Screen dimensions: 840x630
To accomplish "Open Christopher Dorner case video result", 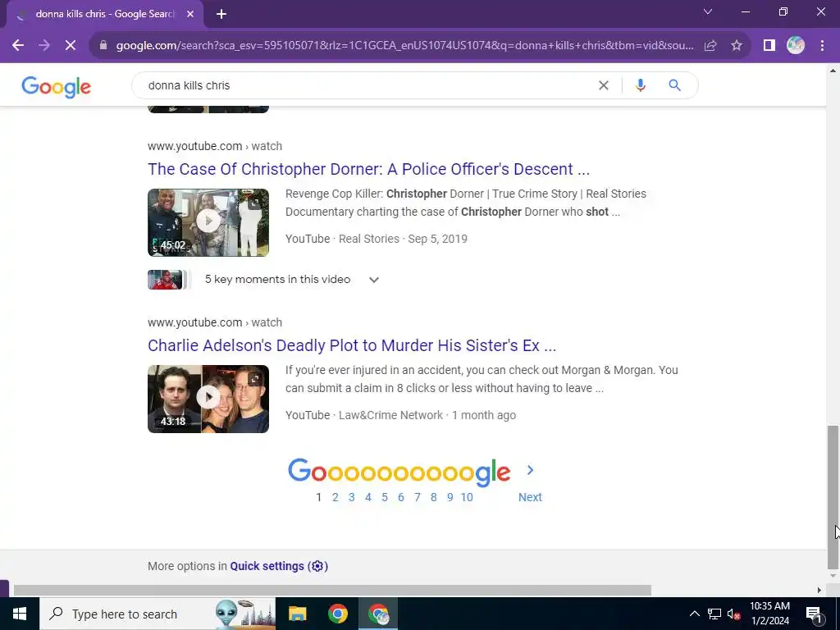I will [368, 169].
